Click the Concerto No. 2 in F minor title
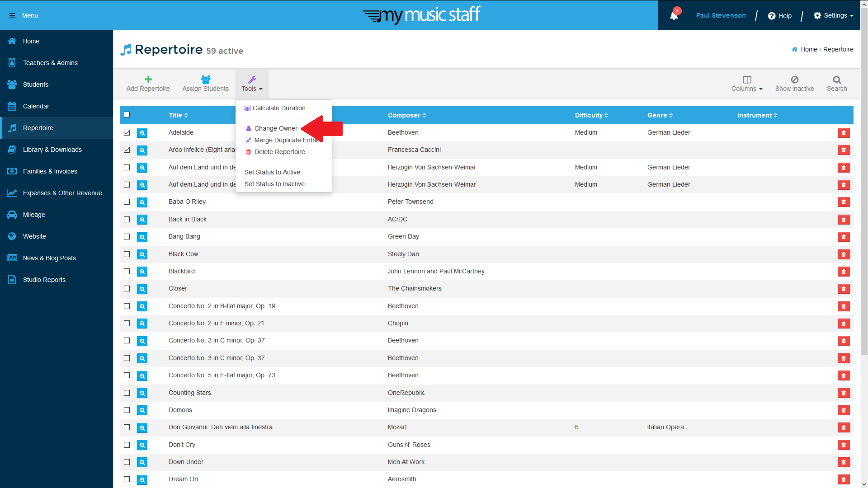Image resolution: width=868 pixels, height=488 pixels. 216,323
